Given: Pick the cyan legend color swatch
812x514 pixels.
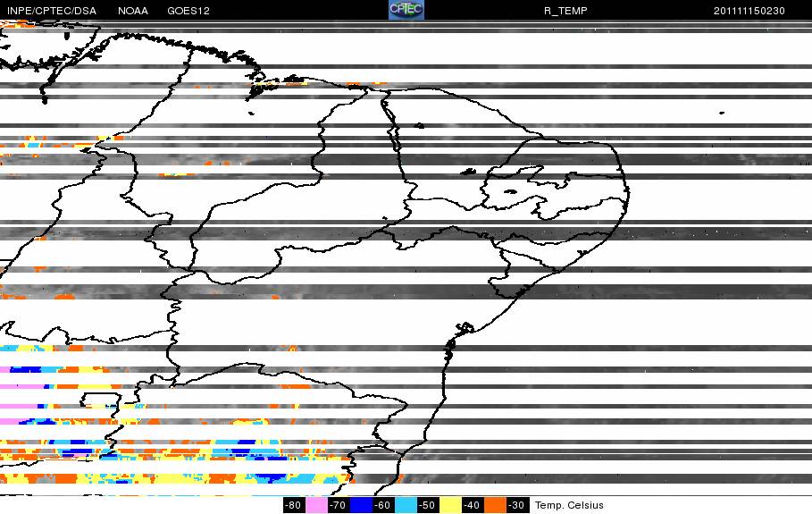Looking at the screenshot, I should (x=406, y=506).
